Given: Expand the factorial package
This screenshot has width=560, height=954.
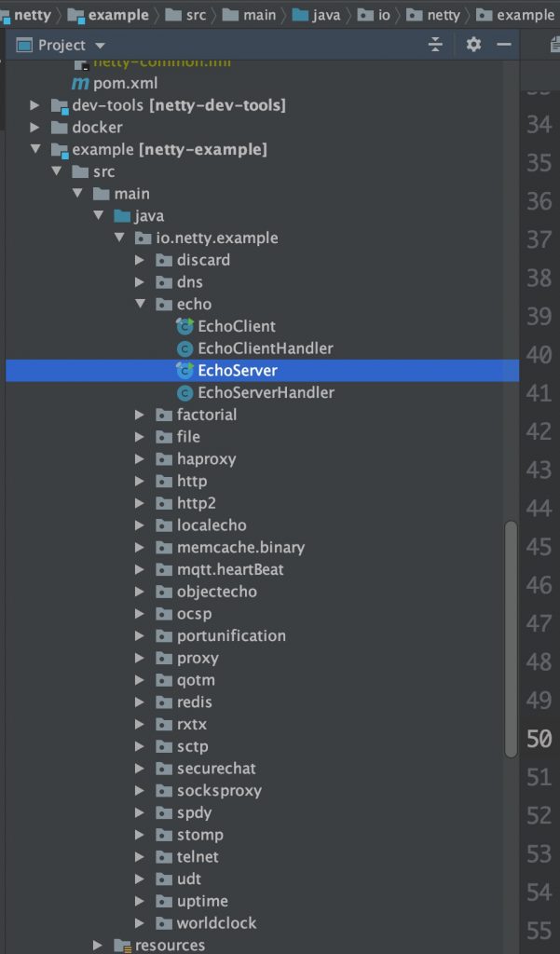Looking at the screenshot, I should 140,415.
